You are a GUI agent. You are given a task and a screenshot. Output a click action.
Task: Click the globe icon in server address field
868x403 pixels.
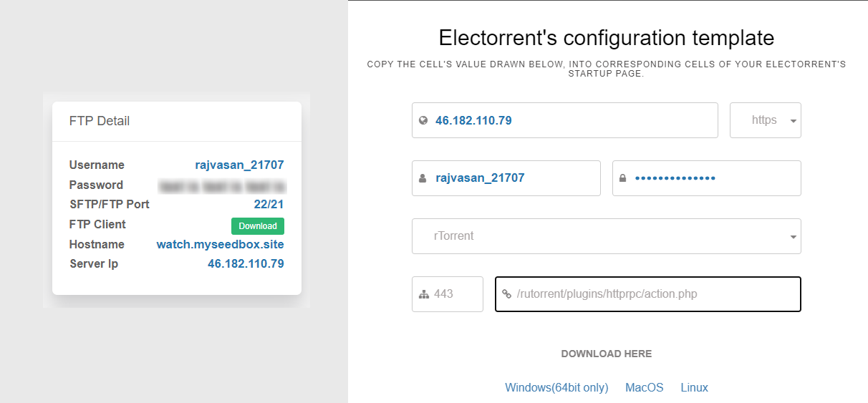(423, 121)
